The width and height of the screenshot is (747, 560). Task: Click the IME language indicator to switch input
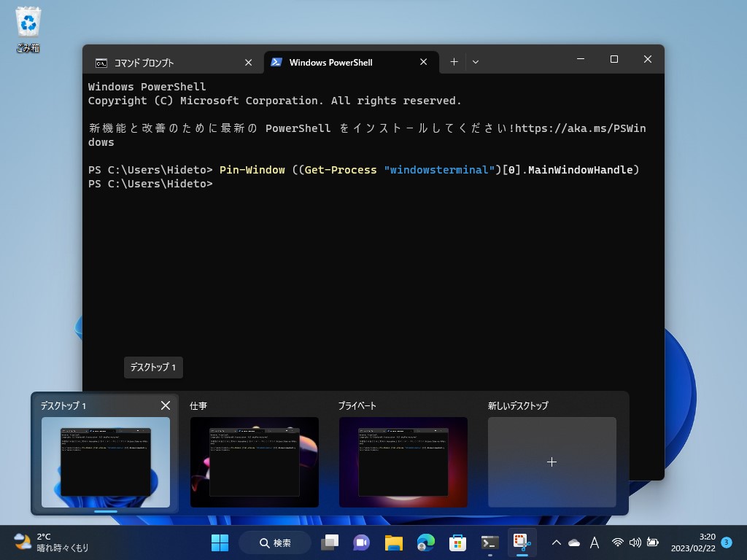tap(595, 543)
